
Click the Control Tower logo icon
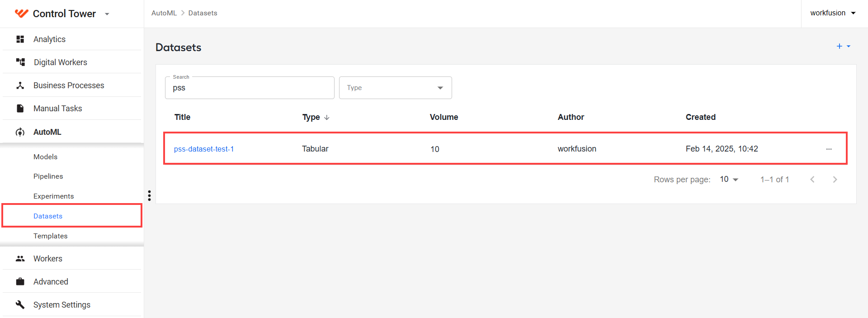pos(21,14)
